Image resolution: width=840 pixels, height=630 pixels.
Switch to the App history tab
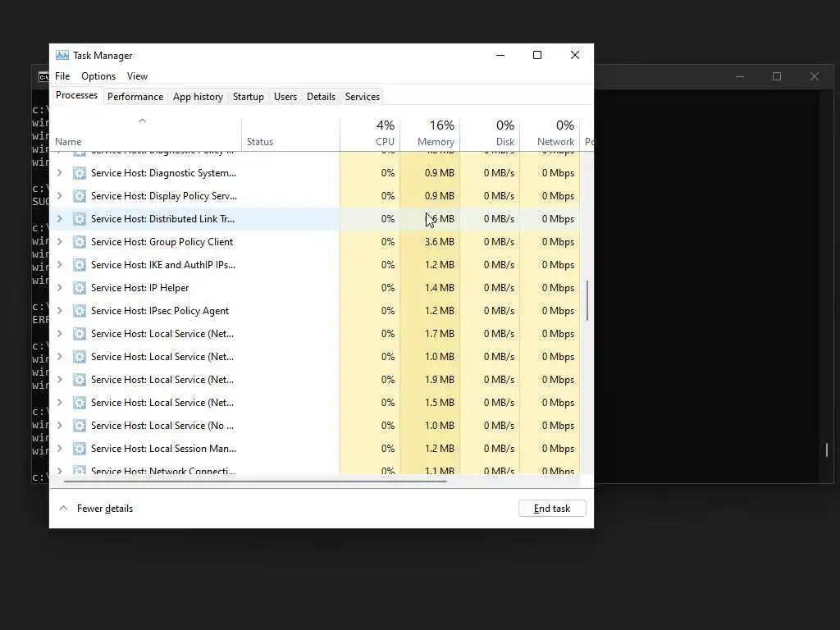click(198, 97)
